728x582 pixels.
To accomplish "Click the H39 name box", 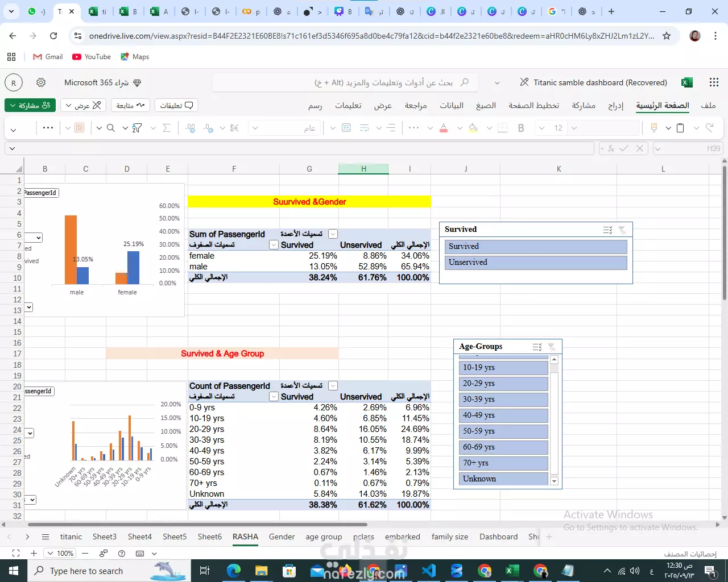I will [689, 148].
